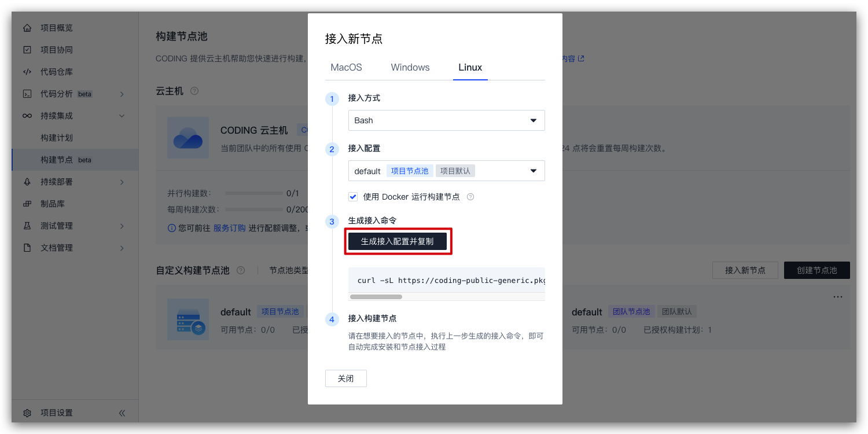This screenshot has height=434, width=868.
Task: Click the 持续集成 infinity icon
Action: 27,116
